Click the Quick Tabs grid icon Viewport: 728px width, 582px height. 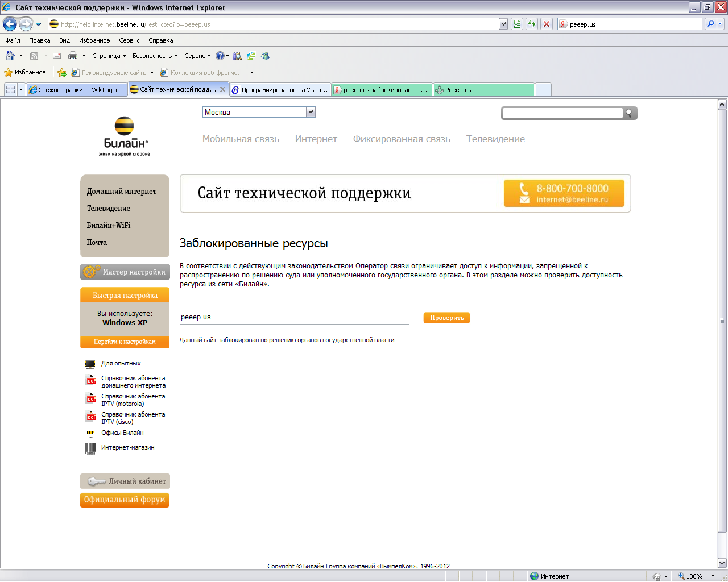click(x=10, y=90)
